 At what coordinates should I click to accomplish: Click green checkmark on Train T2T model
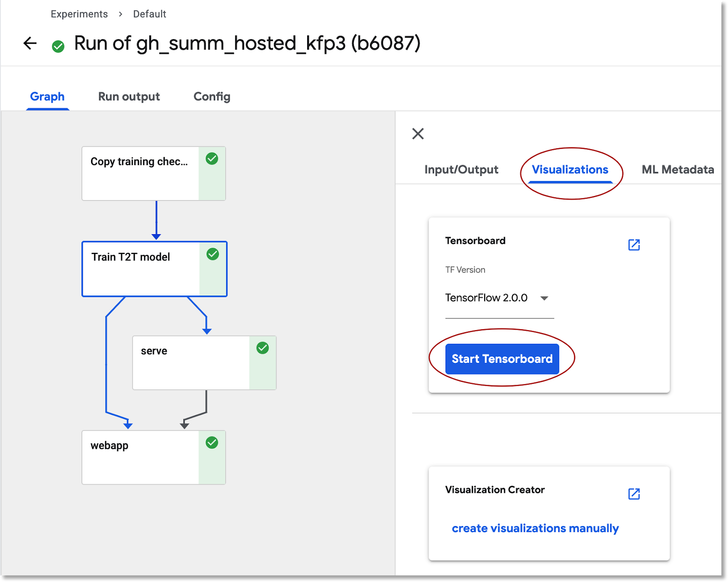click(212, 254)
